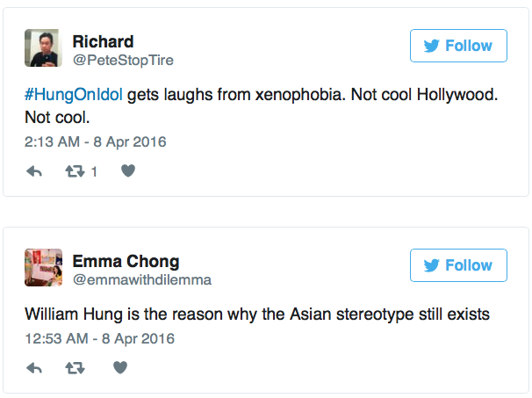This screenshot has width=532, height=398.
Task: Retweet Emma Chong's tweet
Action: click(75, 368)
